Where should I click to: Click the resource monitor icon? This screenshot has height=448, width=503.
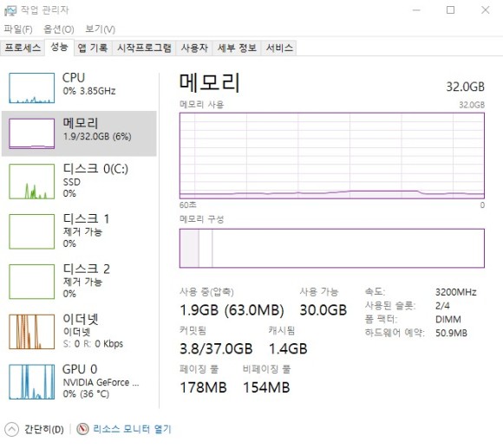tap(82, 429)
